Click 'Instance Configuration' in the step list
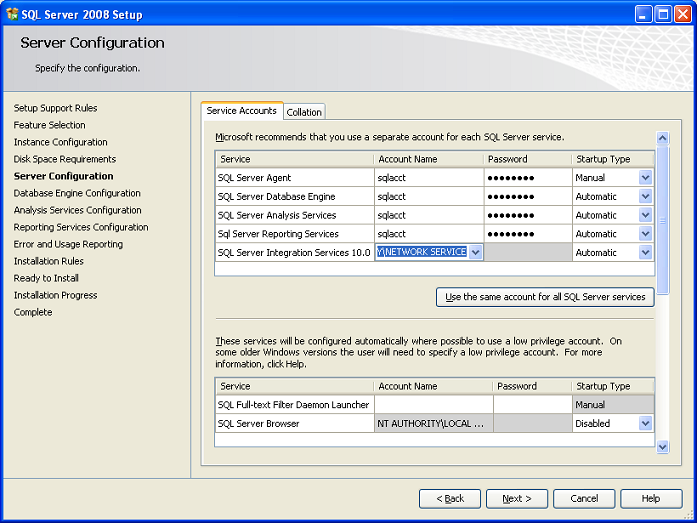Viewport: 697px width, 523px height. click(60, 142)
